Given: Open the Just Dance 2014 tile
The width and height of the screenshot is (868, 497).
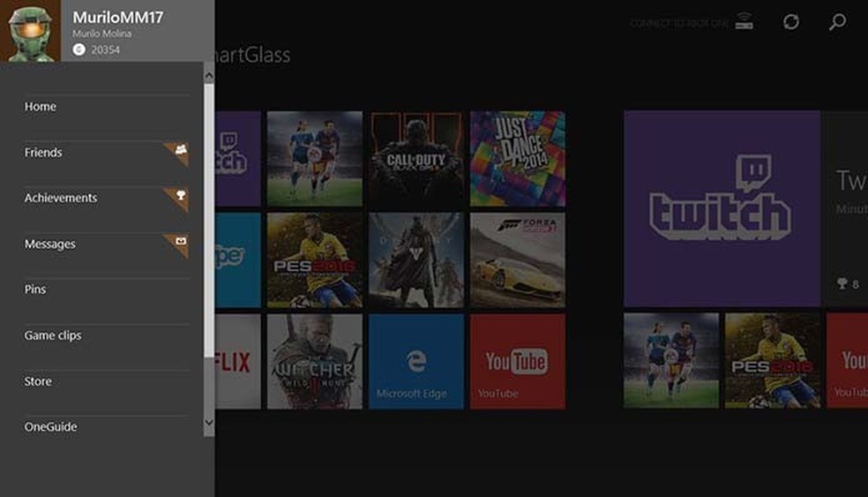Looking at the screenshot, I should (518, 159).
